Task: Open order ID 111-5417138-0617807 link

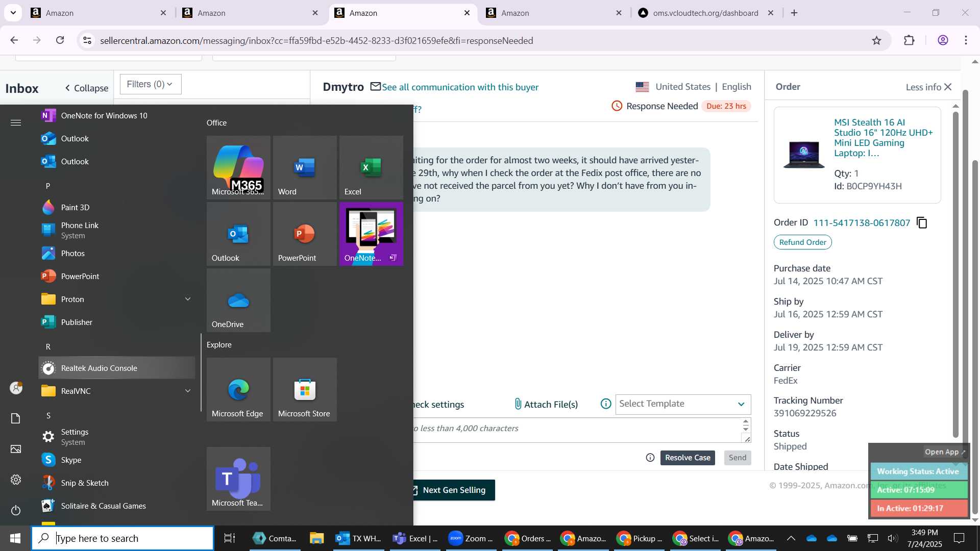Action: click(862, 223)
